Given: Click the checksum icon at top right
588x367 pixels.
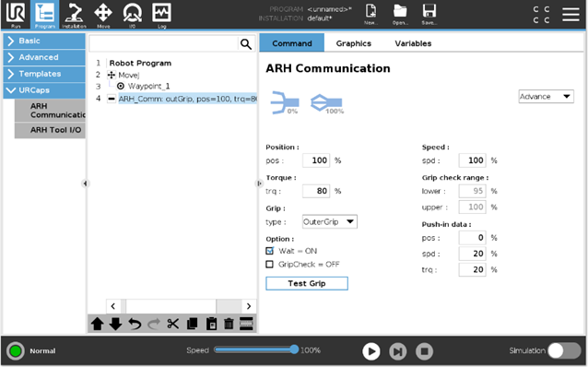Looking at the screenshot, I should point(542,14).
